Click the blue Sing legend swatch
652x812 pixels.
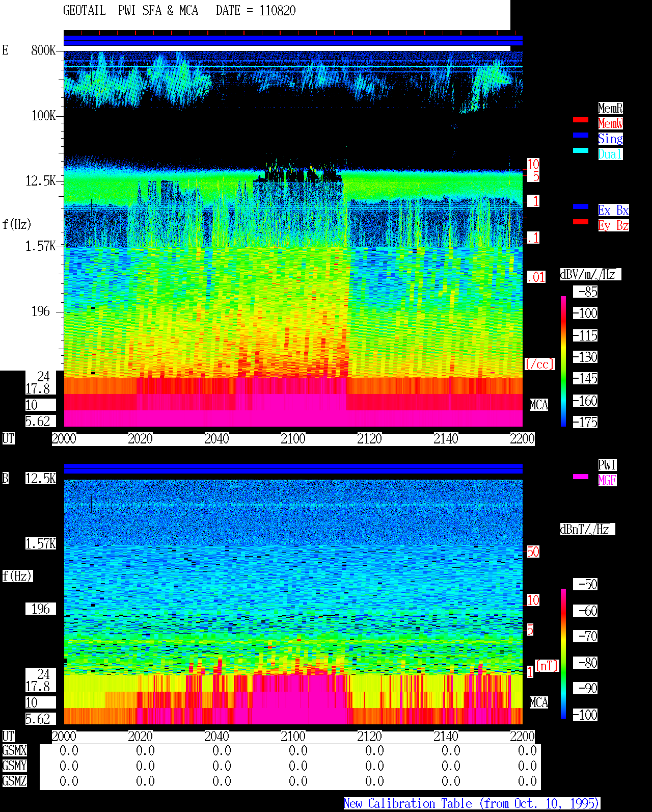coord(581,135)
